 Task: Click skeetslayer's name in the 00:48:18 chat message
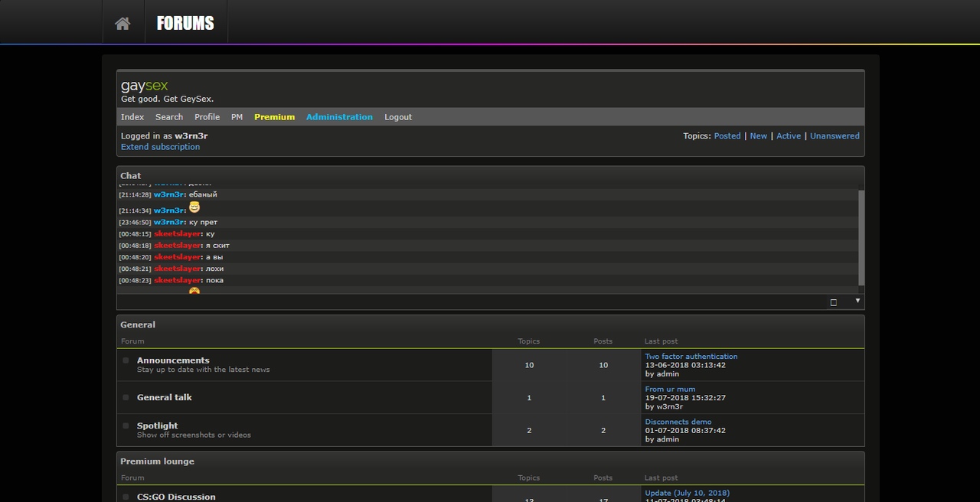tap(178, 246)
